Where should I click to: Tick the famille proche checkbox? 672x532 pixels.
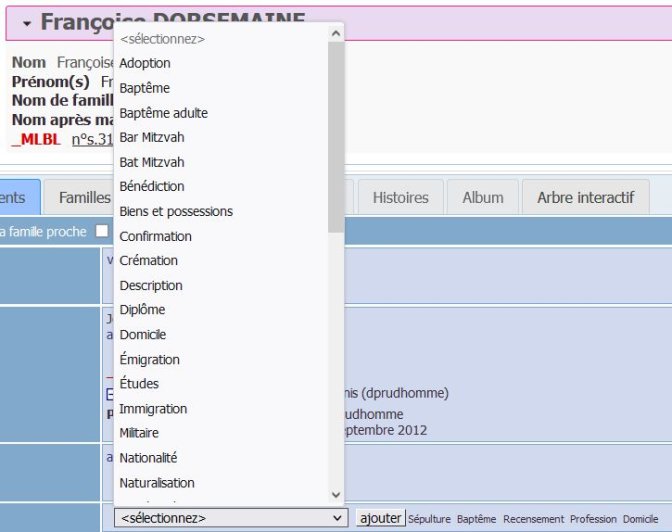tap(101, 232)
